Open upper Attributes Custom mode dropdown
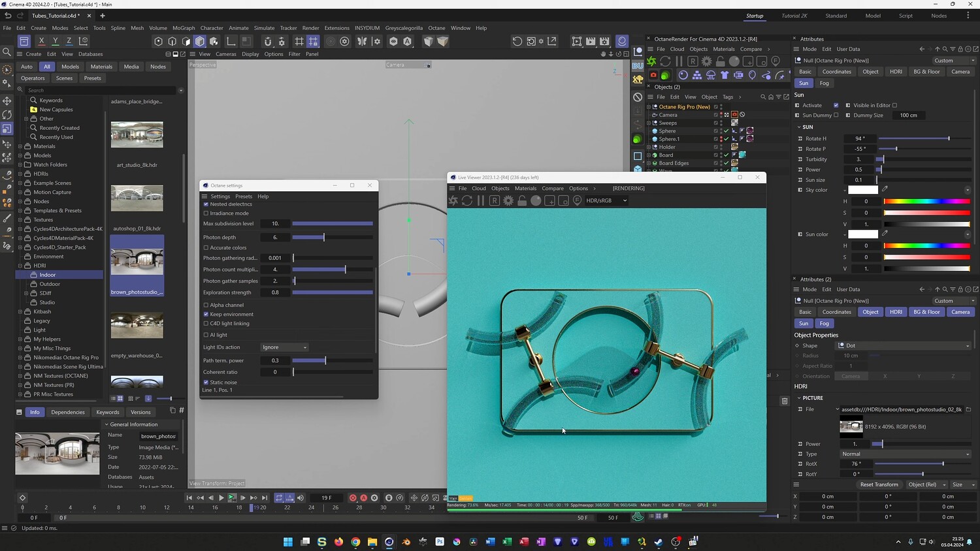 (954, 61)
